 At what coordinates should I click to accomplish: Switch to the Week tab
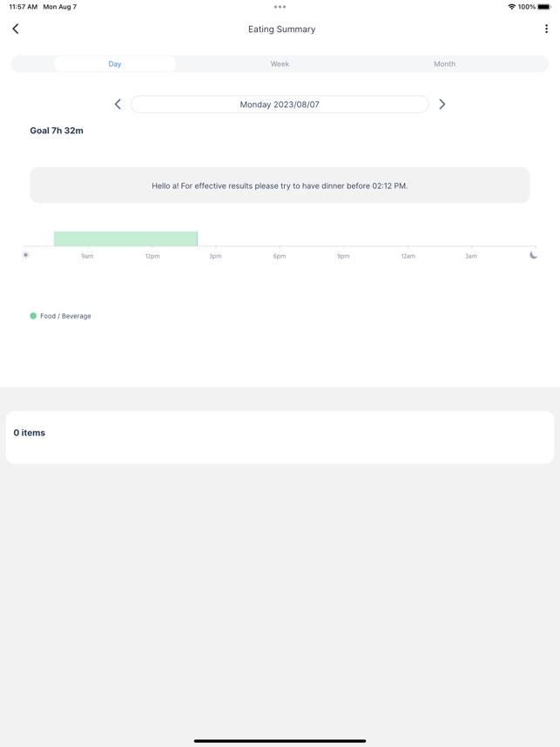[280, 64]
